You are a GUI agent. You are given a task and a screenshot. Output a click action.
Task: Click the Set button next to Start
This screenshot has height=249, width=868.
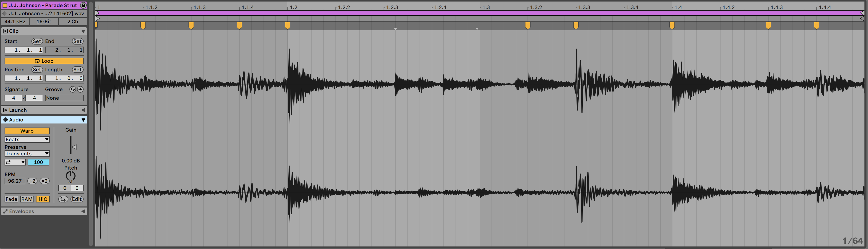37,41
